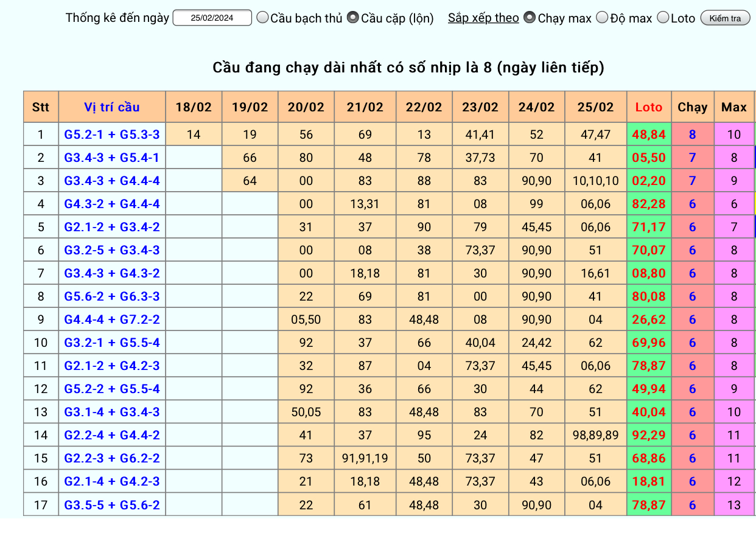This screenshot has width=756, height=558.
Task: Click the G2.2-4 + G4.4-2 link
Action: (x=112, y=435)
